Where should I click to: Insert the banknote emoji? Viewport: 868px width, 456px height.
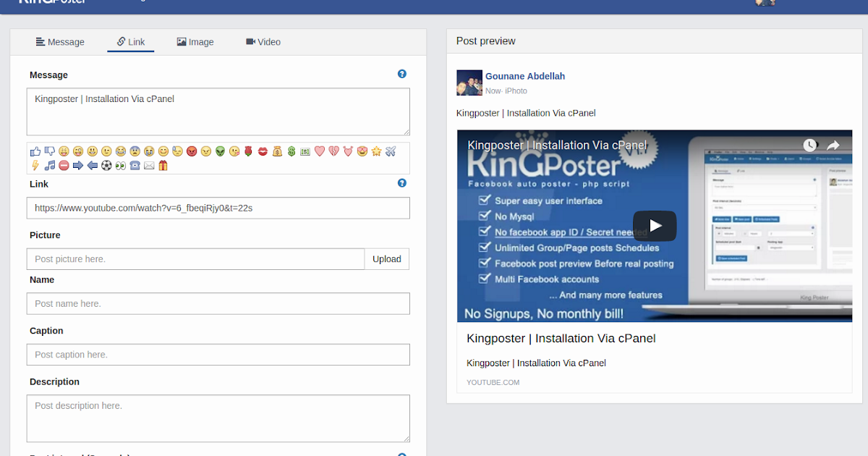click(305, 151)
